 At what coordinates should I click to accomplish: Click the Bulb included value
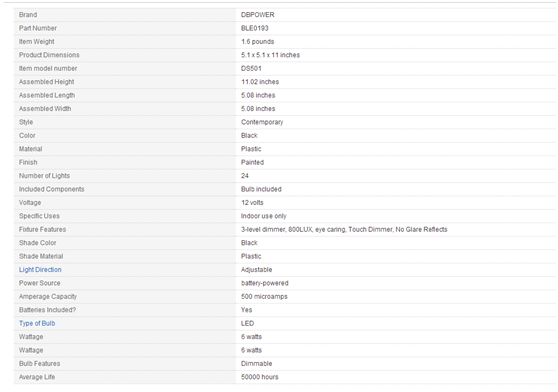(261, 189)
